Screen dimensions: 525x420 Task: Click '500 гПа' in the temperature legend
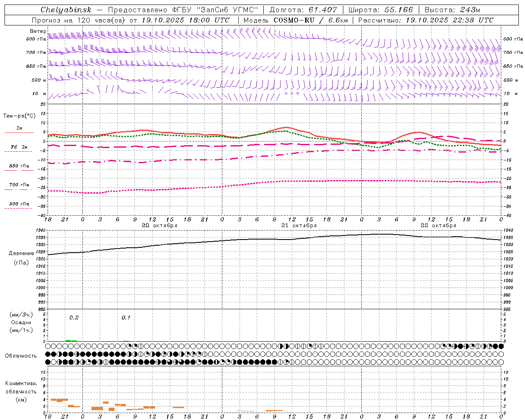coord(19,204)
